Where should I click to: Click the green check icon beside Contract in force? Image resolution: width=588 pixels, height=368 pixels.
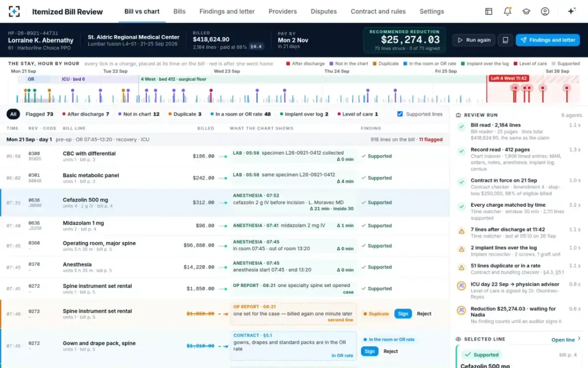tap(461, 182)
